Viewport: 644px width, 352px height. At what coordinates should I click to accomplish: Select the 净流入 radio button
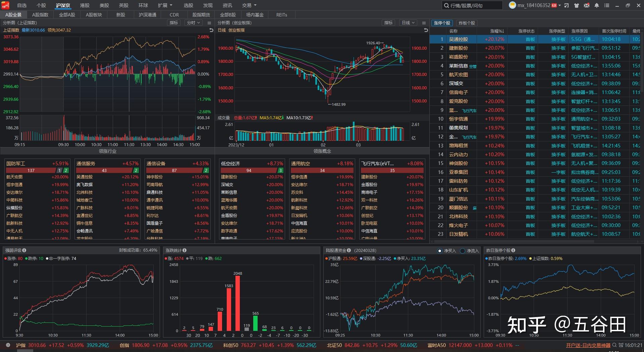tap(463, 251)
